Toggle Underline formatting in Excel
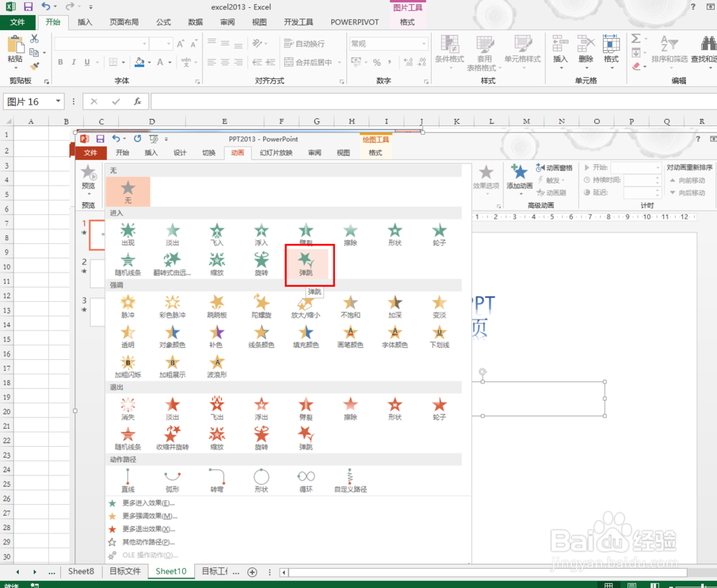This screenshot has width=717, height=588. click(87, 62)
